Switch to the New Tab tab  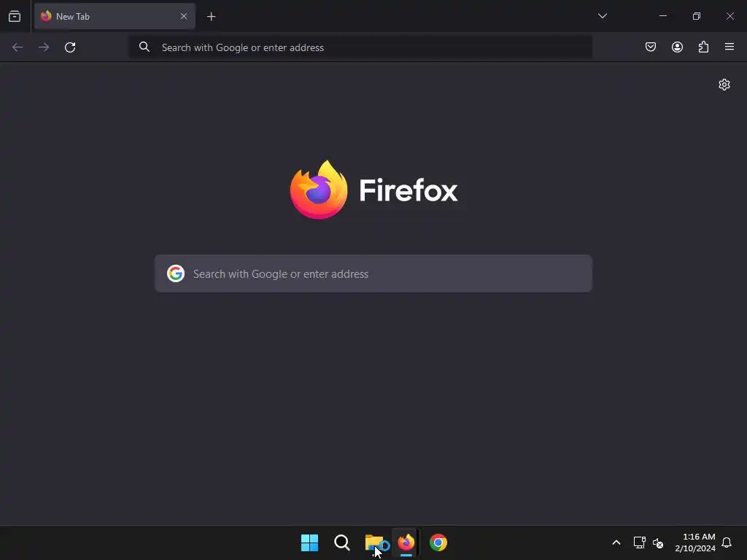(115, 17)
